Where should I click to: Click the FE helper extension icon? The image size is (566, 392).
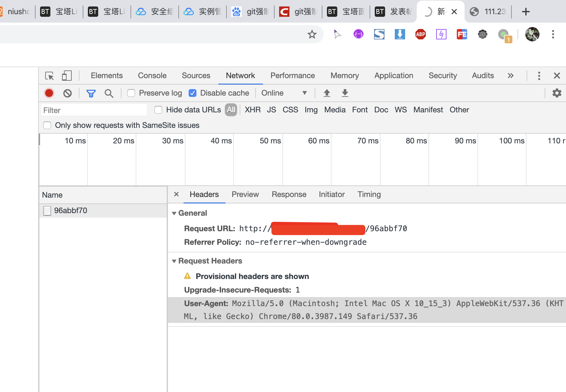tap(462, 34)
